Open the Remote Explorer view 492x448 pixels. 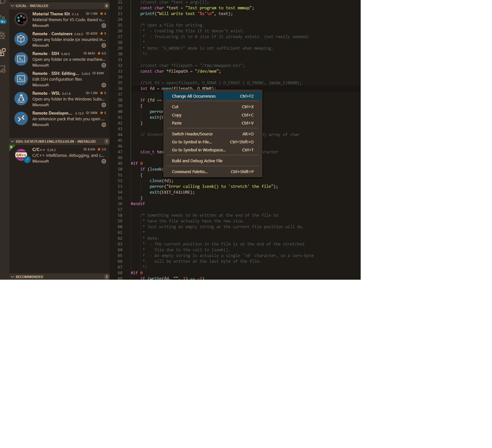pos(3,69)
